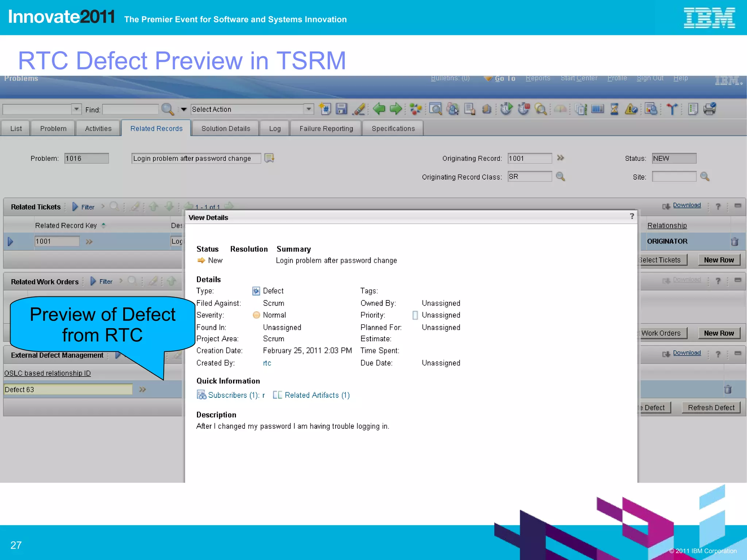The height and width of the screenshot is (560, 747).
Task: Click the Reports link in top bar
Action: (538, 78)
